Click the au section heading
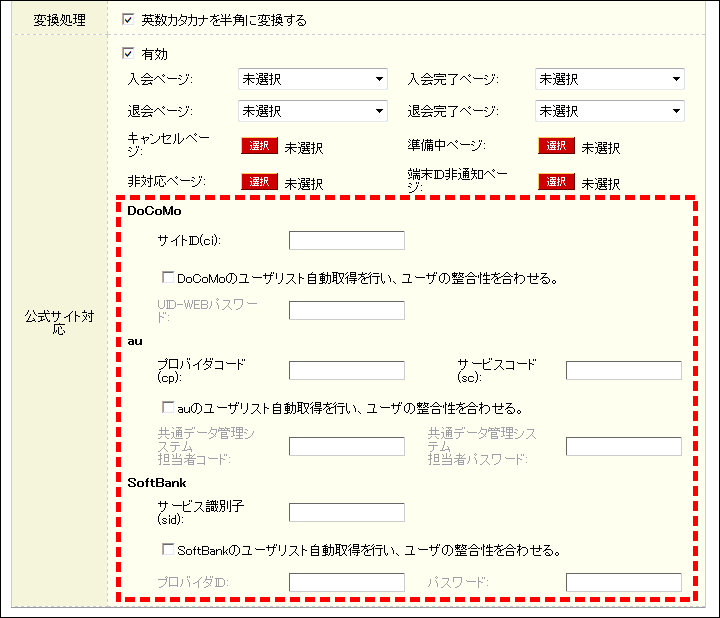Viewport: 720px width, 618px height. (135, 341)
